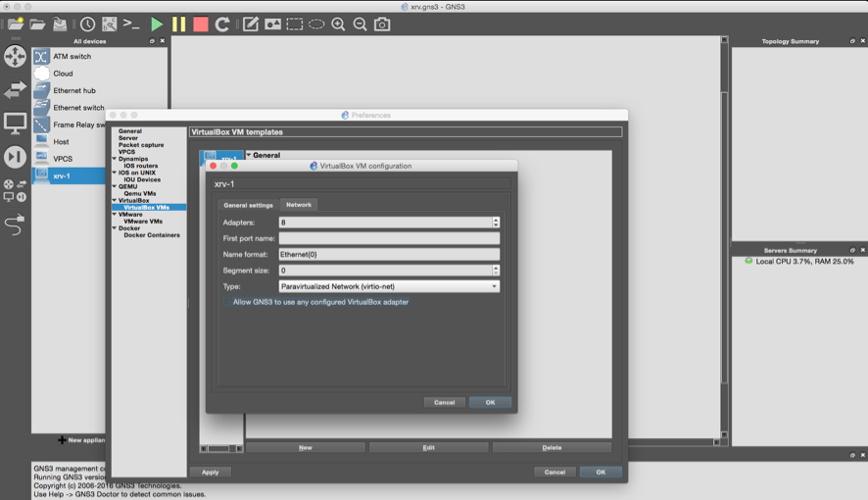Take a screenshot with camera icon

coord(382,24)
